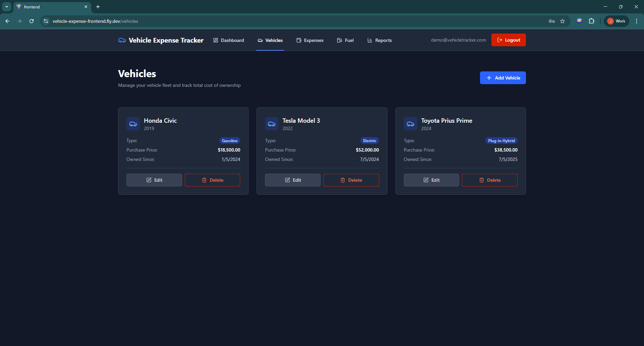Click the trash icon on the Honda Civic card
The image size is (644, 346).
point(204,180)
